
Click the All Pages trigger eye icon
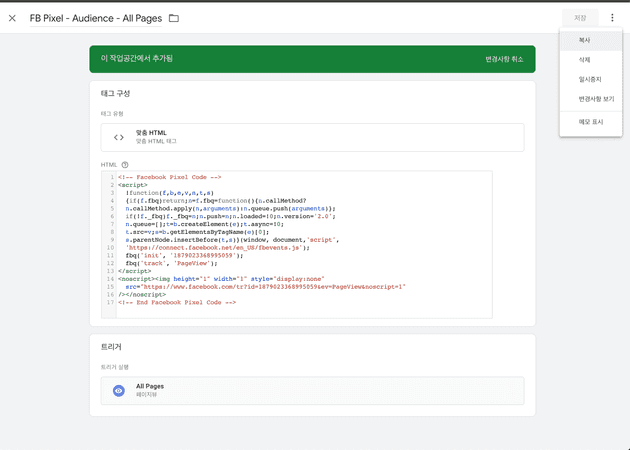(119, 390)
